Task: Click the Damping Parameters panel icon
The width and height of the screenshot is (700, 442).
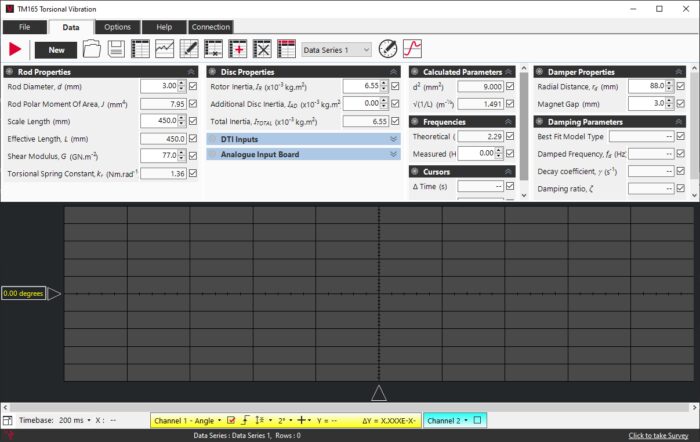Action: [539, 122]
